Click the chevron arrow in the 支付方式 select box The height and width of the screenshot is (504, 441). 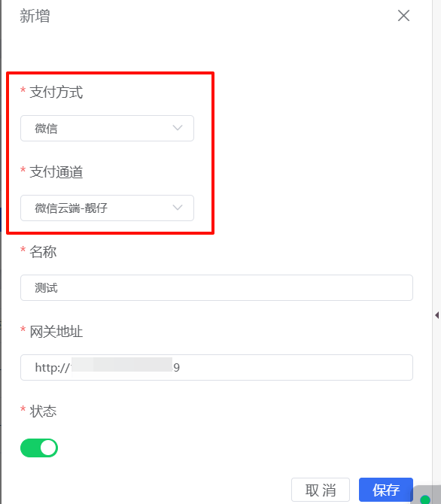pyautogui.click(x=178, y=128)
